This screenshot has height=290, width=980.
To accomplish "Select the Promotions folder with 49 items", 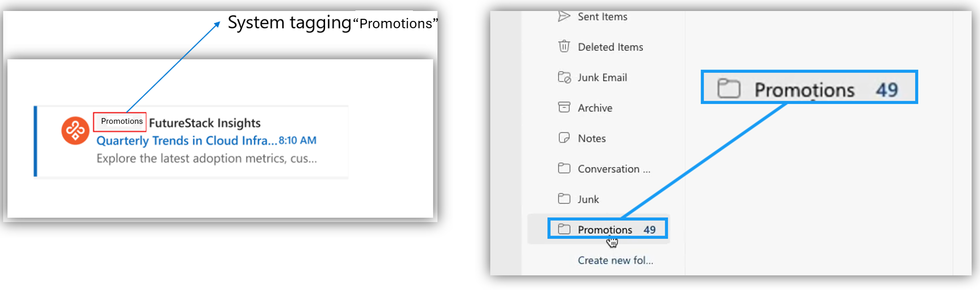I will (x=605, y=230).
